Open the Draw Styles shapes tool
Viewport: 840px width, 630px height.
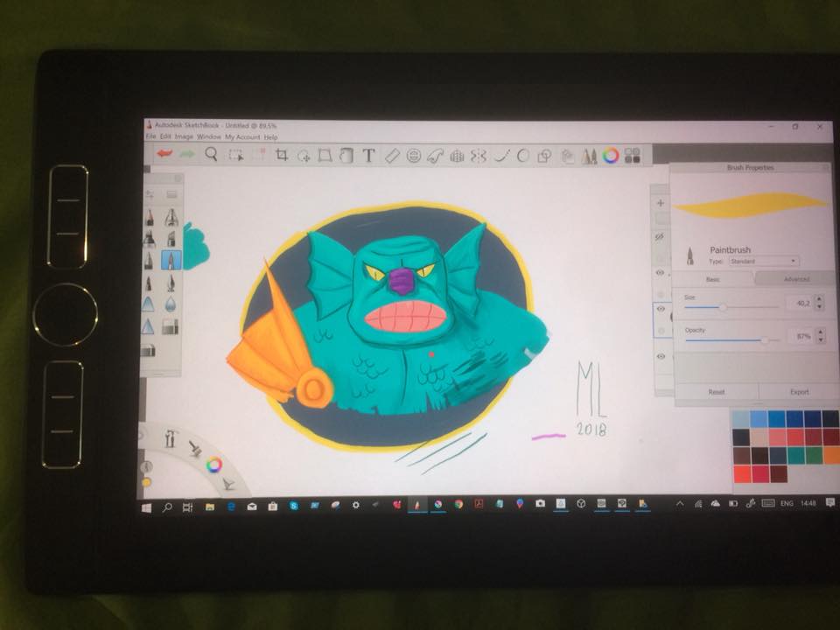click(x=544, y=156)
